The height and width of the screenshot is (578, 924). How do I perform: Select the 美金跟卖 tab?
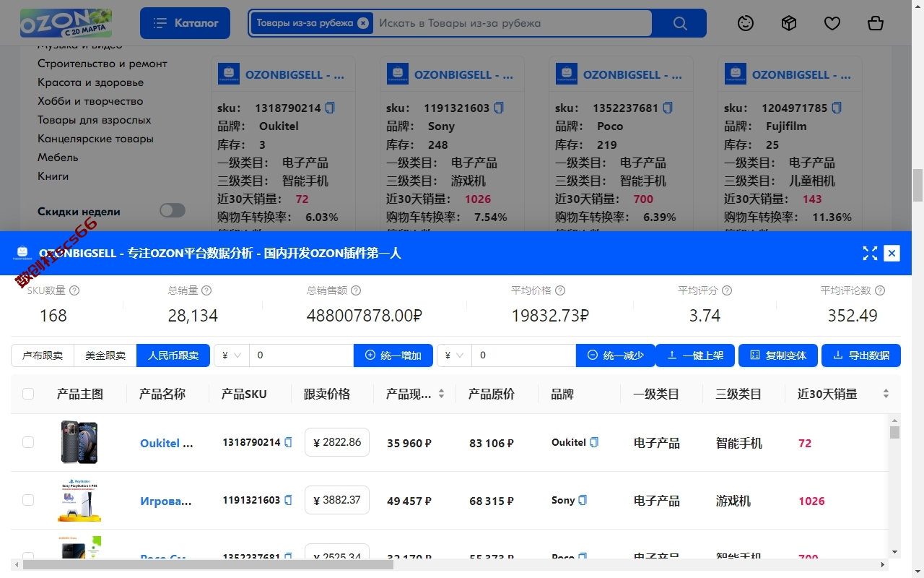105,355
